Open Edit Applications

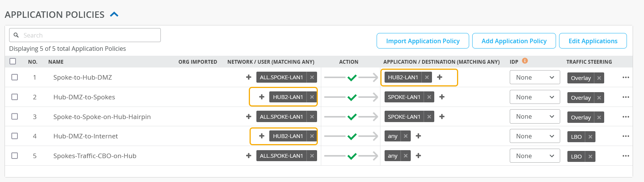(x=592, y=41)
